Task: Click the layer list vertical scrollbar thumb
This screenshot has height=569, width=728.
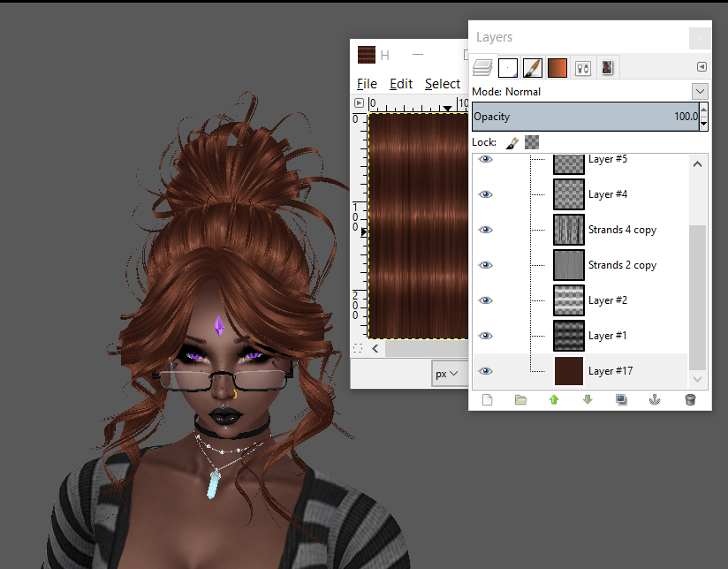Action: coord(697,297)
